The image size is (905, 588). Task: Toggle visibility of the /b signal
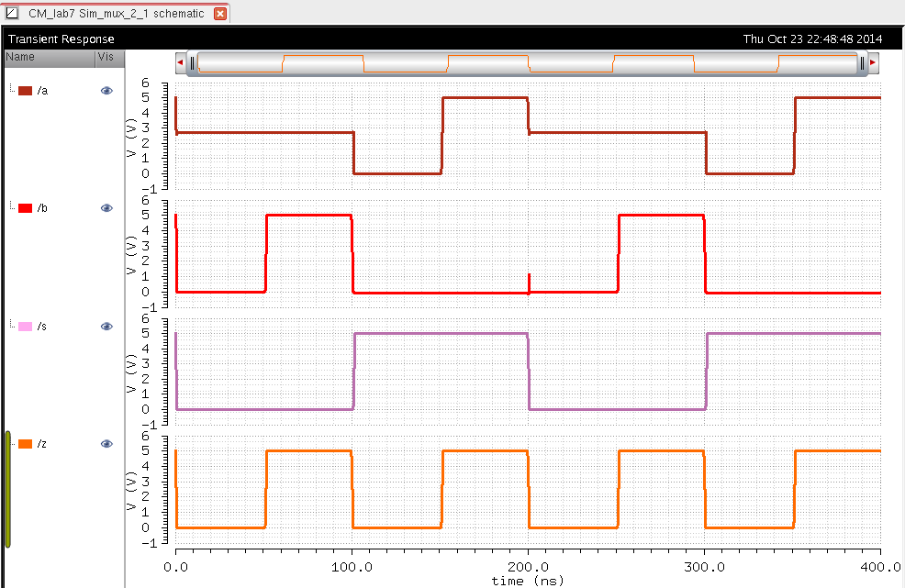106,208
